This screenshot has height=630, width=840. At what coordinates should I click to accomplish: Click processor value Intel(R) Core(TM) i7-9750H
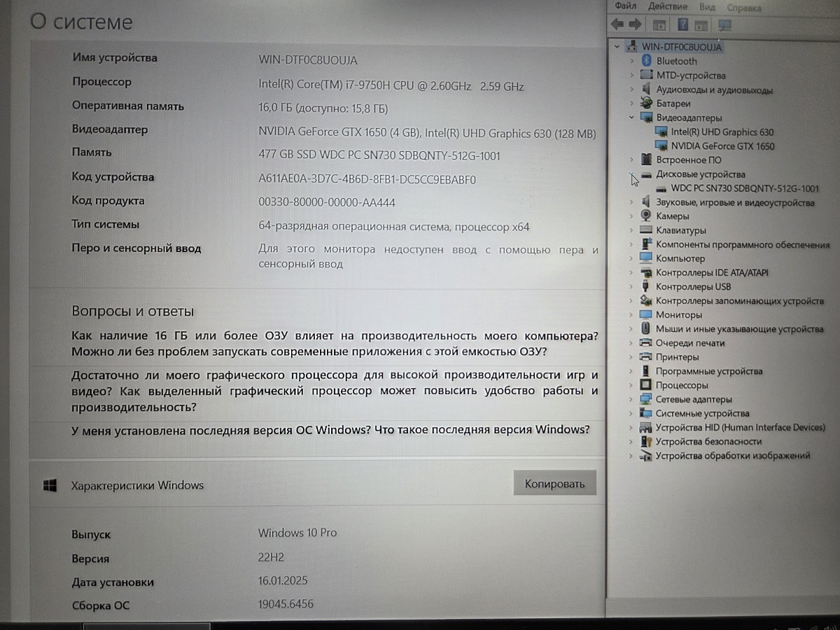pyautogui.click(x=391, y=86)
